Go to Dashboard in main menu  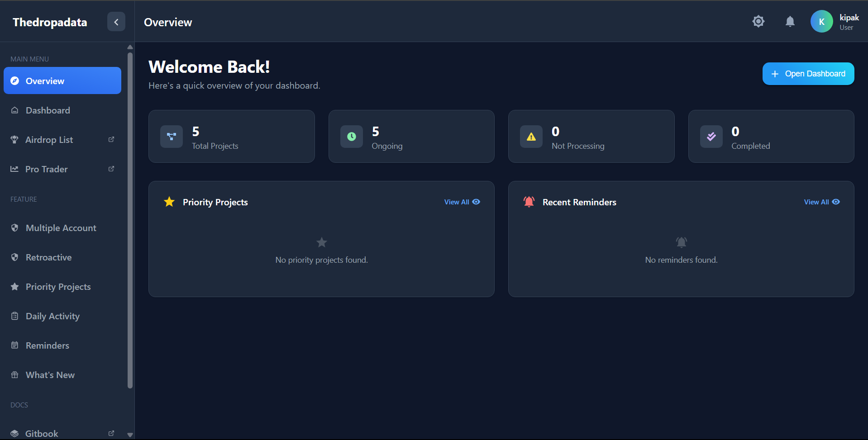48,110
